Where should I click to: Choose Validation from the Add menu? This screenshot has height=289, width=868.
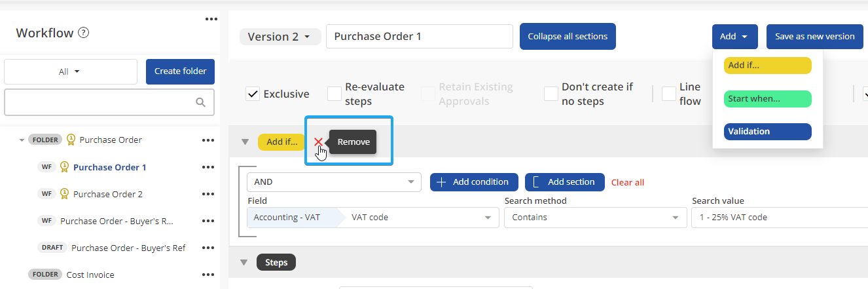(x=767, y=131)
